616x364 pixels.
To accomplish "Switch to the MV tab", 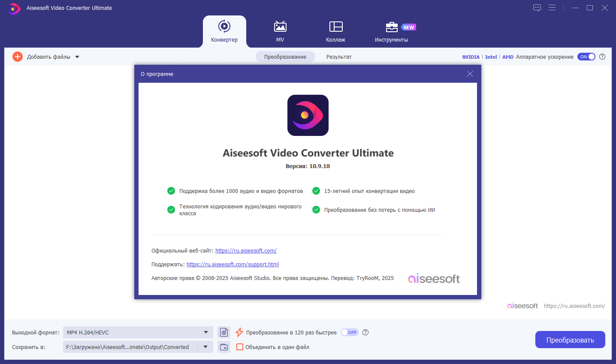I will (x=280, y=31).
